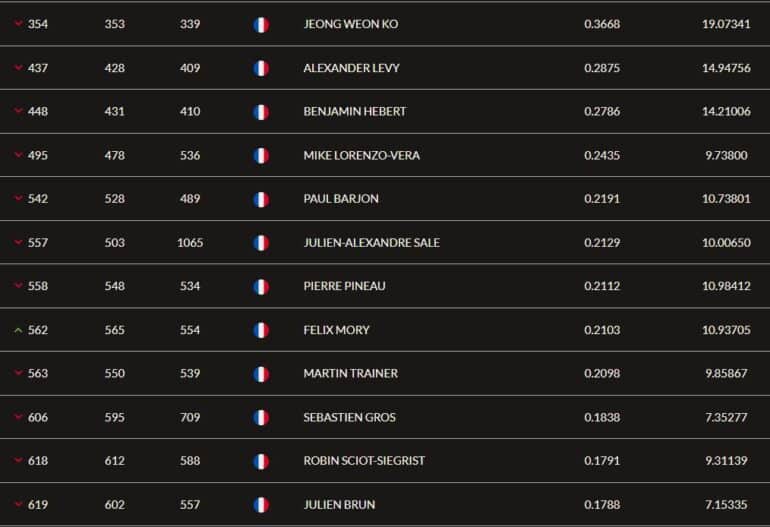Viewport: 770px width, 527px height.
Task: Open Robin Sciot-Siegrist's profile link
Action: [364, 461]
